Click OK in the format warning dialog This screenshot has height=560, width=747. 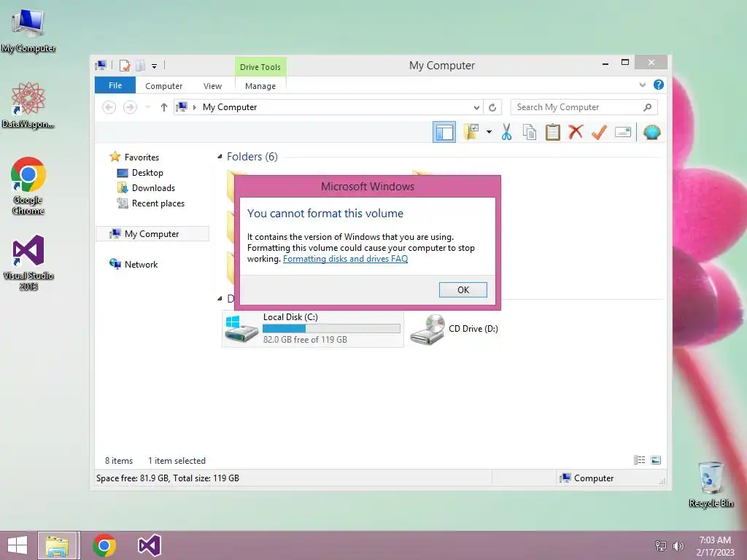tap(462, 289)
